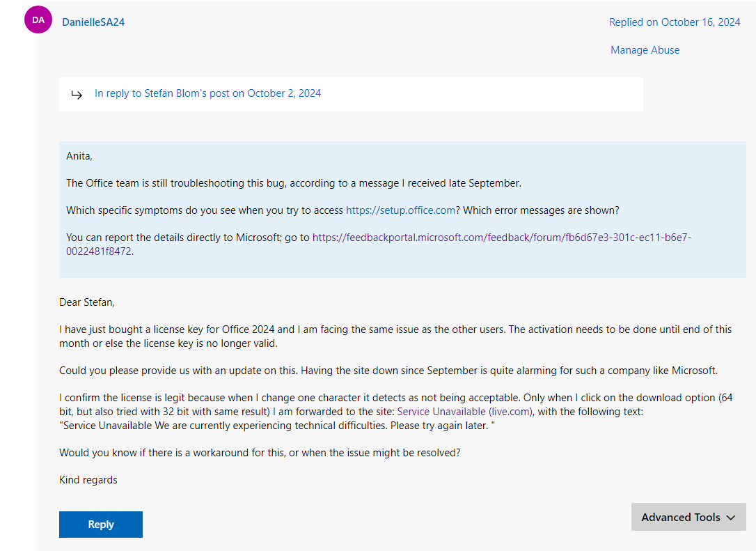This screenshot has width=756, height=551.
Task: Click the blue Reply button
Action: pyautogui.click(x=101, y=525)
